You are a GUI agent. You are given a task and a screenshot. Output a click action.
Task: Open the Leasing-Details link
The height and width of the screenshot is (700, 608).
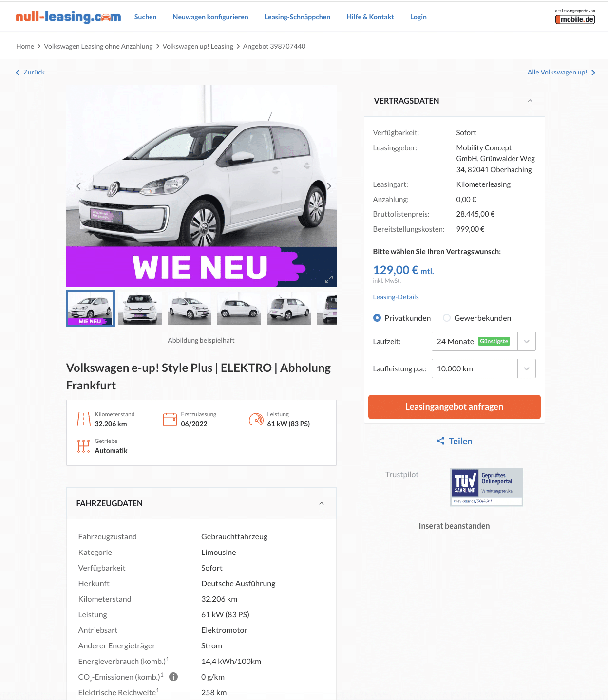(396, 297)
